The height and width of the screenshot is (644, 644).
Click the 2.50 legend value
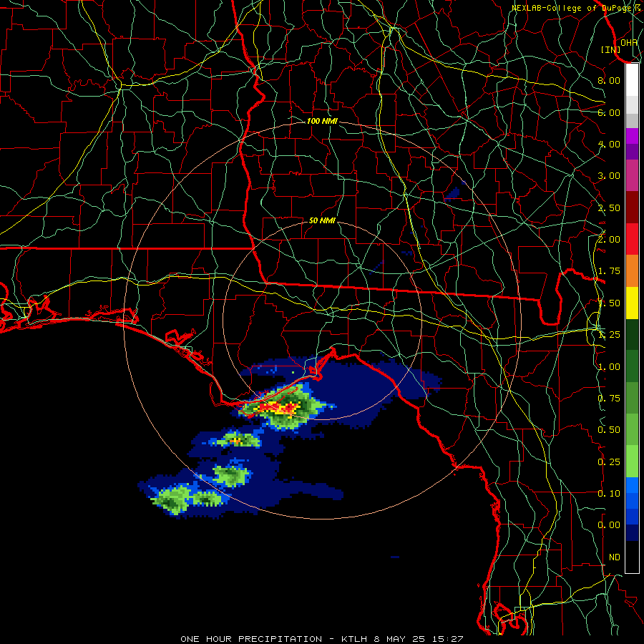point(609,208)
